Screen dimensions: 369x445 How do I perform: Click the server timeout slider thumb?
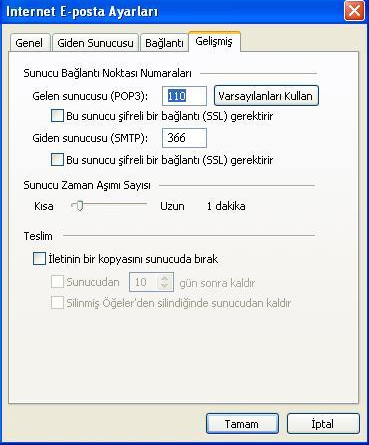point(79,206)
